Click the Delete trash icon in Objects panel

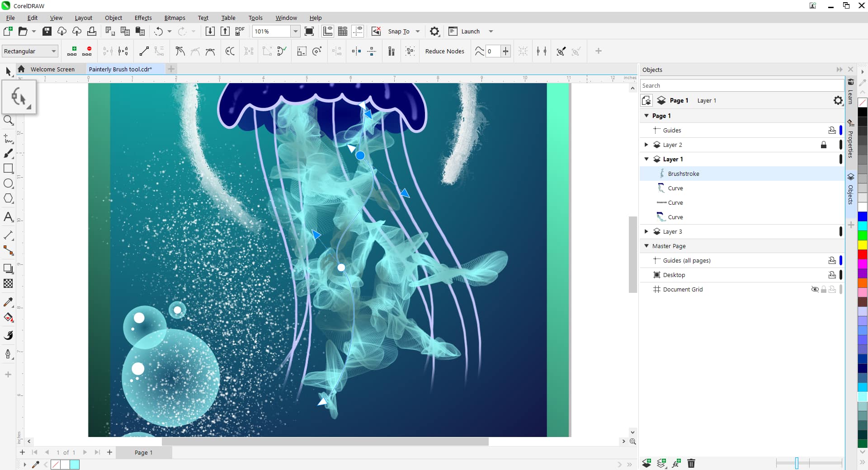(691, 463)
